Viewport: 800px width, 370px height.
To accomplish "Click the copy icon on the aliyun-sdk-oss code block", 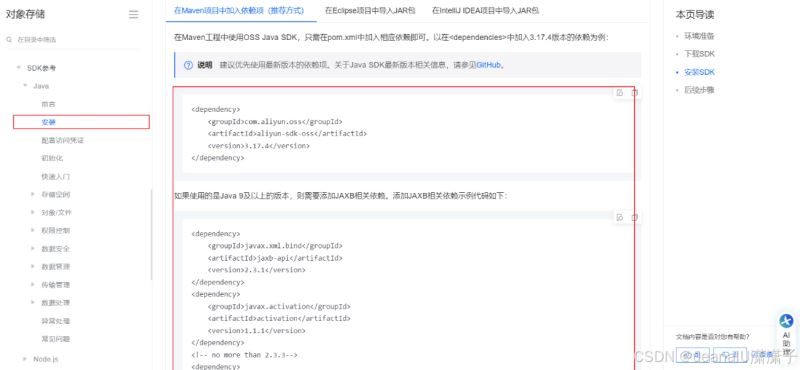I will tap(635, 93).
